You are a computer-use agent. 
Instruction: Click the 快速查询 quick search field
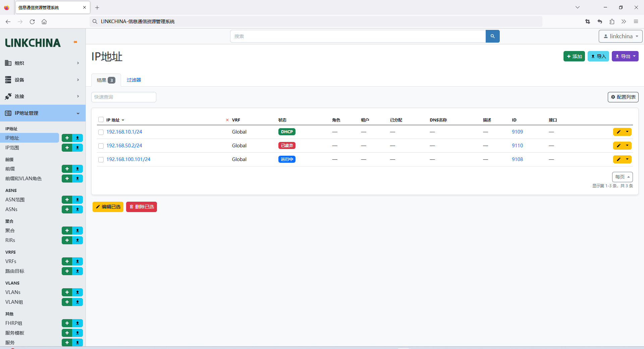click(x=124, y=97)
